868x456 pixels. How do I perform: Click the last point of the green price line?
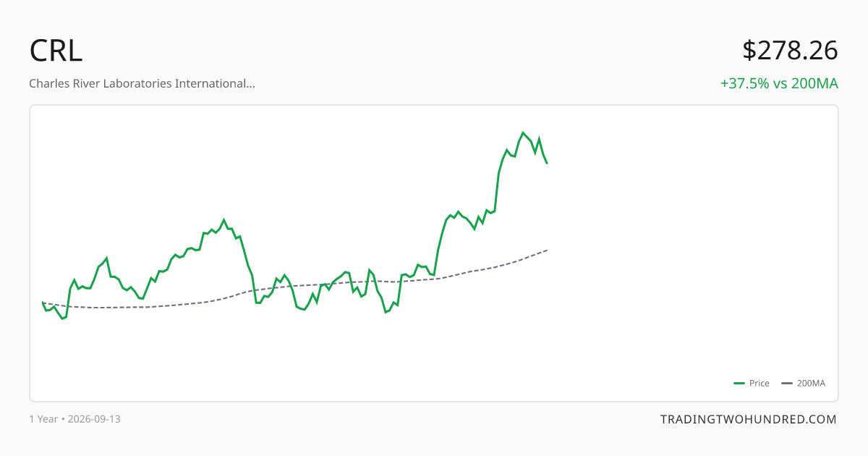pos(547,163)
